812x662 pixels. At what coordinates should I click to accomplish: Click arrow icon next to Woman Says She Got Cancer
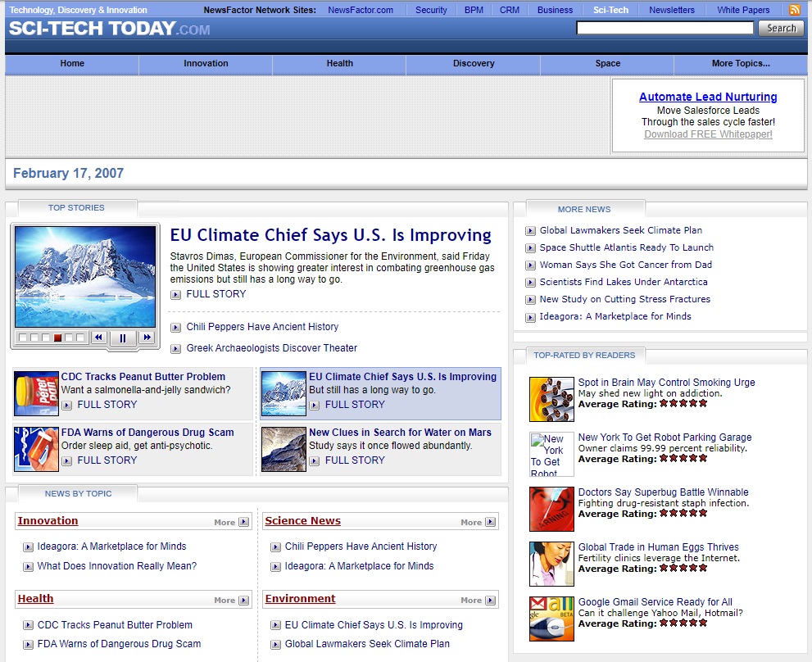click(530, 265)
